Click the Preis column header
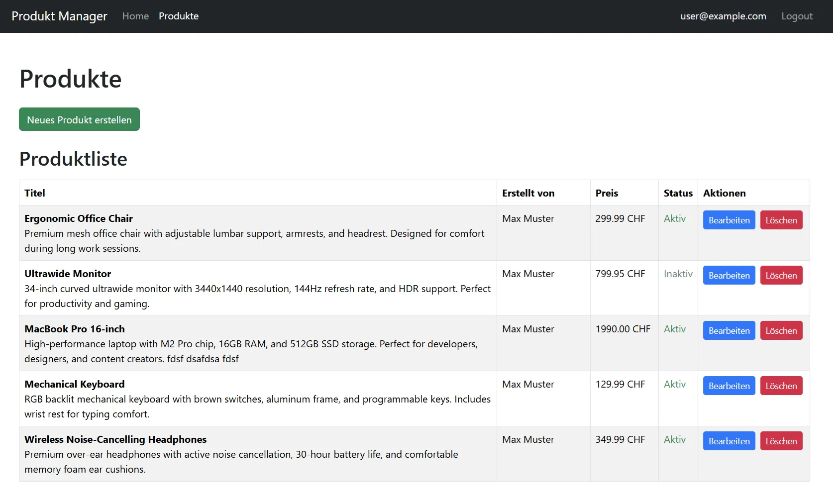833x504 pixels. pos(606,193)
